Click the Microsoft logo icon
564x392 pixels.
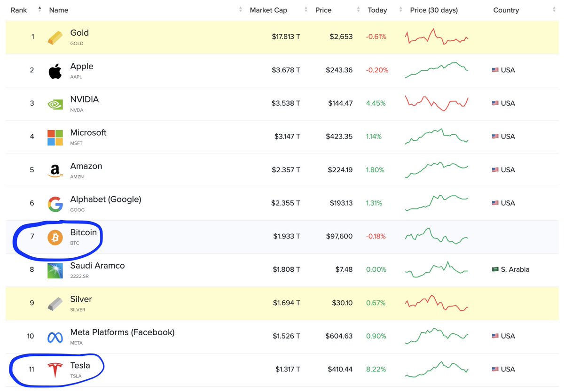(x=55, y=137)
